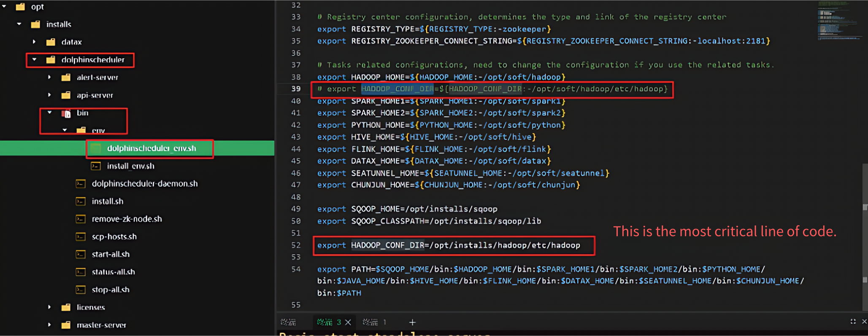Click the start-all.sh script icon

click(81, 255)
